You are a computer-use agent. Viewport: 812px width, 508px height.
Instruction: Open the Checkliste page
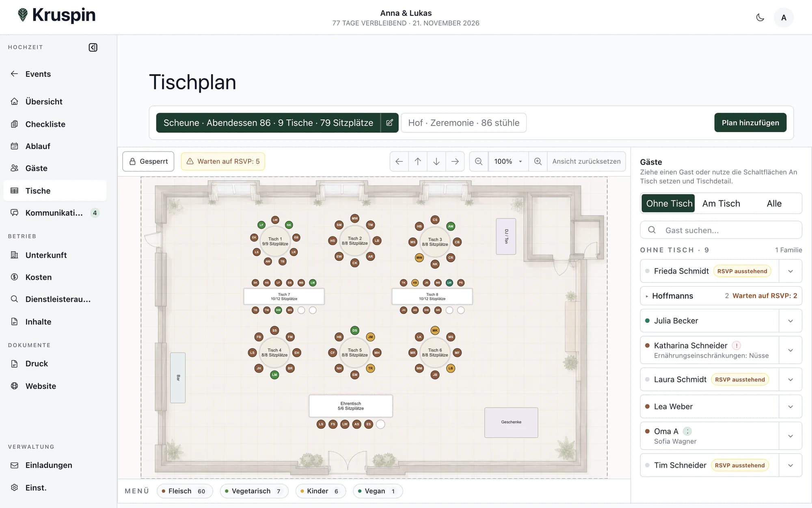point(55,124)
